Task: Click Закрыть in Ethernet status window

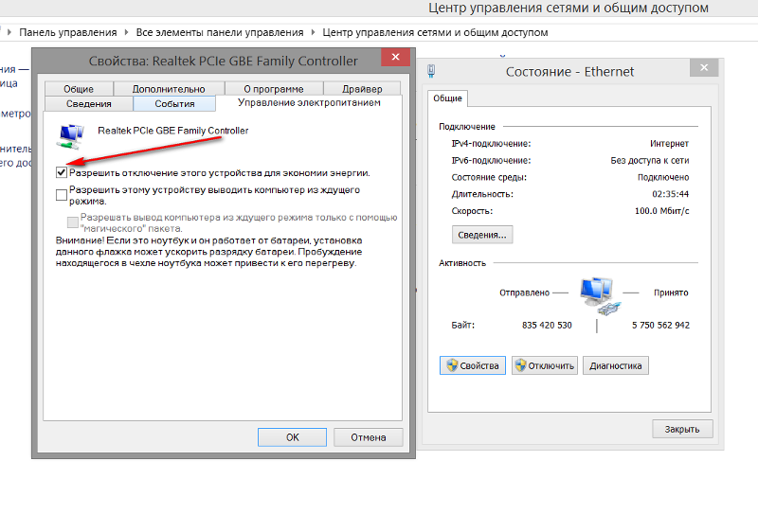Action: click(x=682, y=429)
